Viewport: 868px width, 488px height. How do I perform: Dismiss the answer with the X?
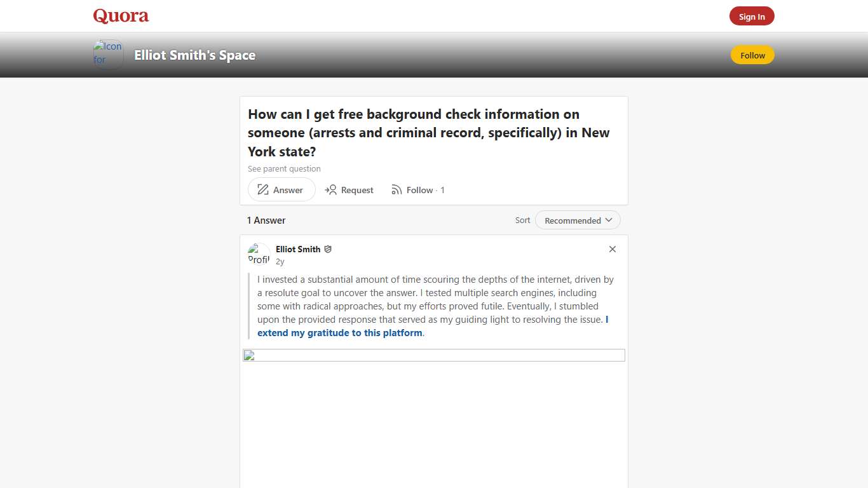tap(612, 249)
